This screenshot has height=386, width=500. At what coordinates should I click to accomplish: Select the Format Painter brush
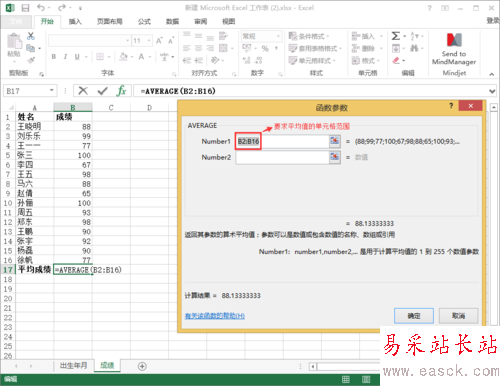click(31, 60)
